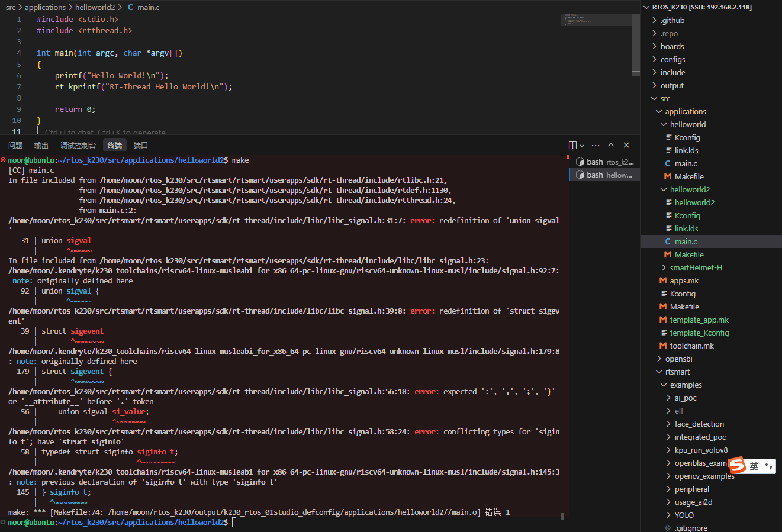Click the applications breadcrumb
The width and height of the screenshot is (782, 532).
coord(45,7)
